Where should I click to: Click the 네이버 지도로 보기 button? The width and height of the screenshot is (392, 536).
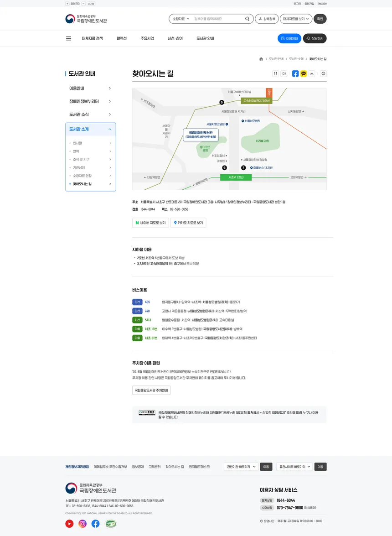pos(150,223)
